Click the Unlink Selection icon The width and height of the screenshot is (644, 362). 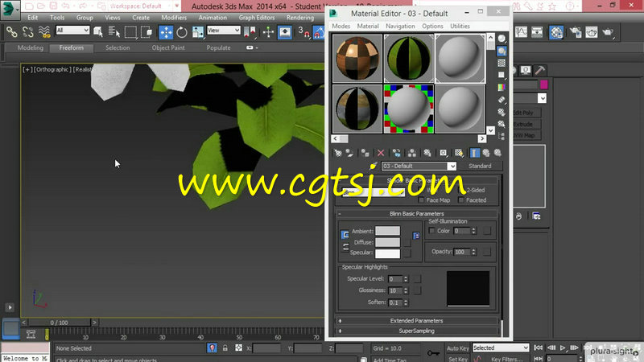click(x=28, y=31)
